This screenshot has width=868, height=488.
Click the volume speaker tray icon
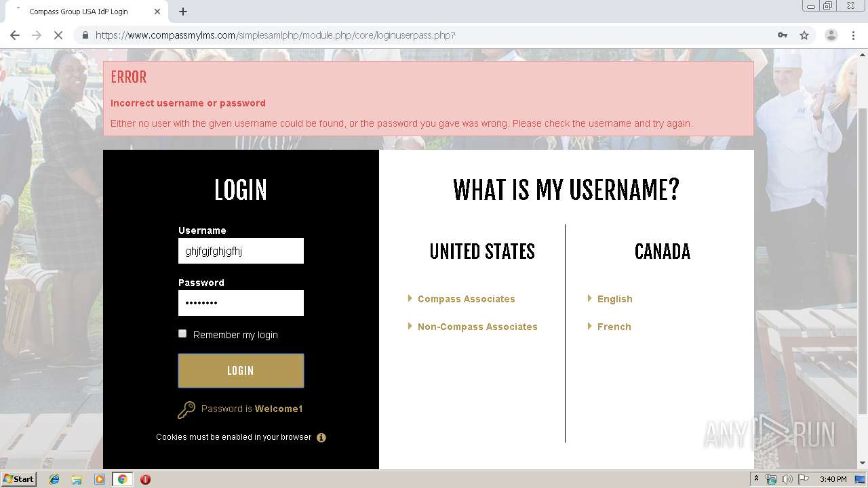click(787, 479)
